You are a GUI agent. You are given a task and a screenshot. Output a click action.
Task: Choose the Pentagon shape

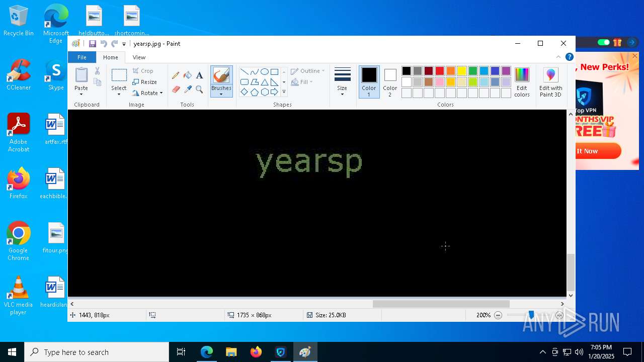[x=254, y=92]
